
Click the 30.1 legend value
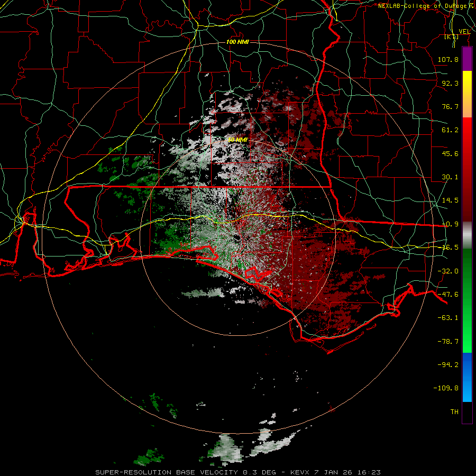(x=450, y=177)
